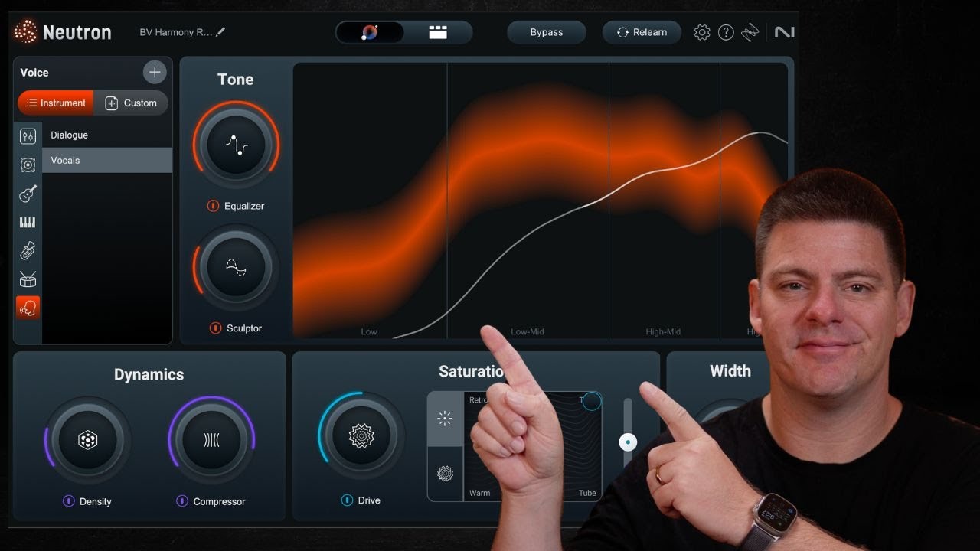Select the speaker bass category icon

[28, 165]
